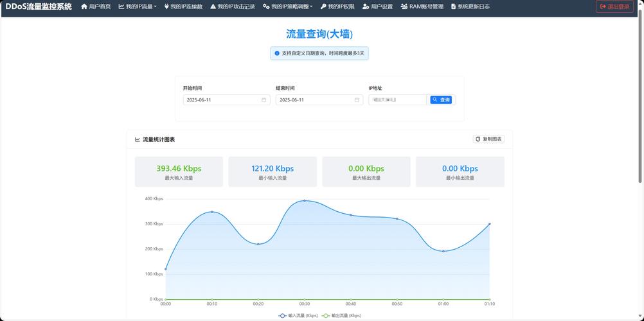Viewport: 644px width, 321px height.
Task: Toggle 输出流量 (Kbps) series in chart legend
Action: 341,316
